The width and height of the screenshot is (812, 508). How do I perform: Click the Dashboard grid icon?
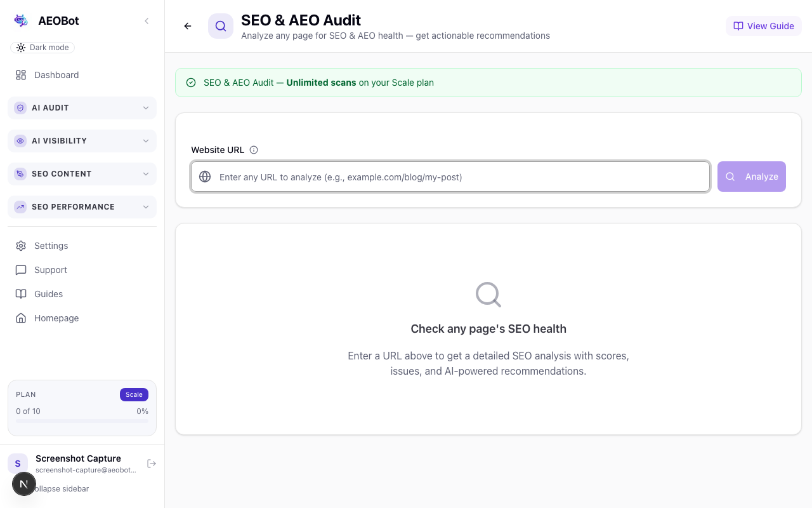(21, 75)
